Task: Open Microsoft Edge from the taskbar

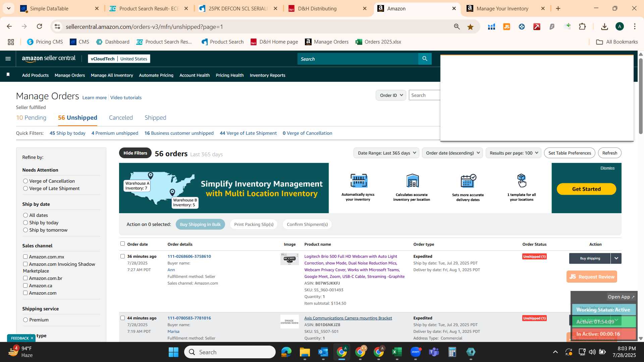Action: point(286,352)
